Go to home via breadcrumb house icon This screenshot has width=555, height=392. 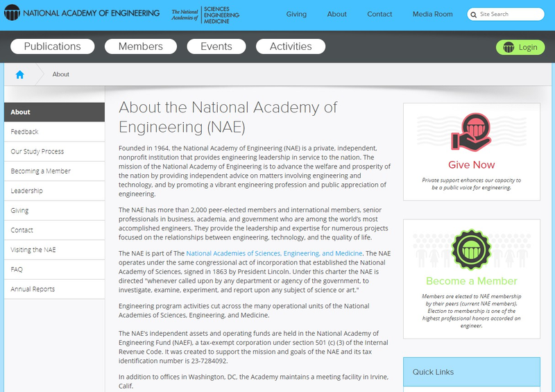coord(20,74)
